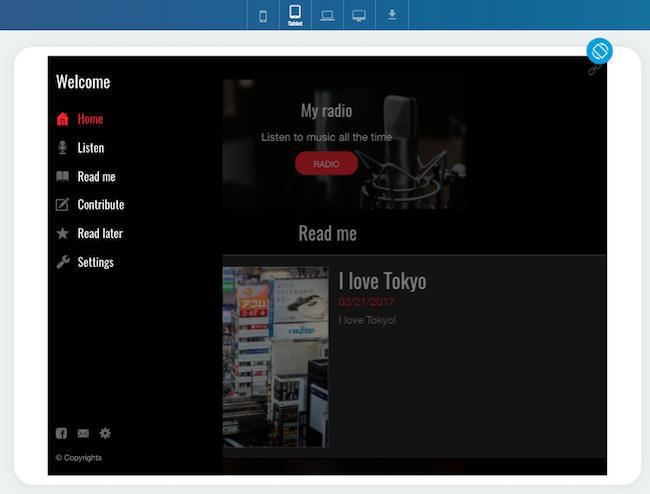Image resolution: width=650 pixels, height=494 pixels.
Task: Click the link icon below rotate button
Action: coord(593,70)
